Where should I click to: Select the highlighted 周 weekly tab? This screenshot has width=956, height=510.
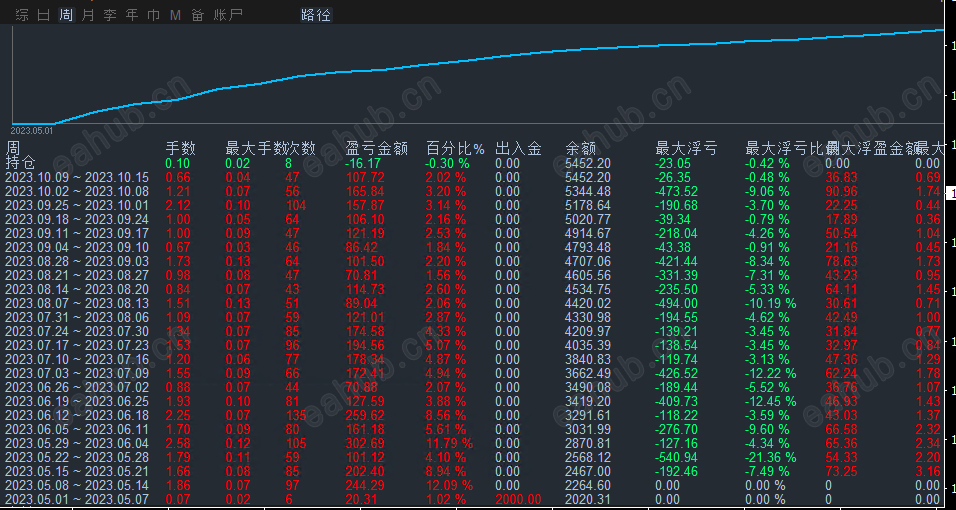[x=66, y=15]
